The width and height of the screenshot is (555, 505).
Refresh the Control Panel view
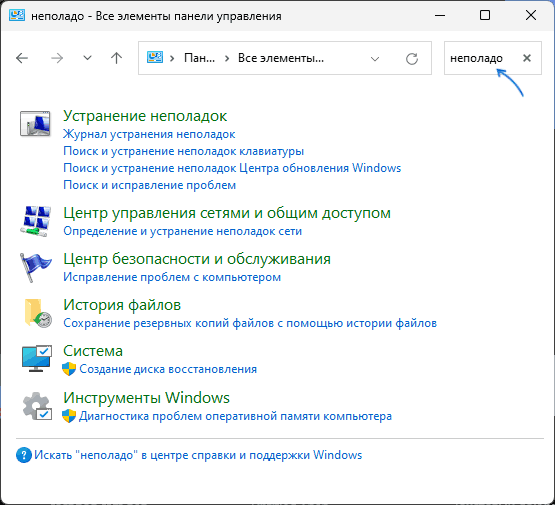click(x=412, y=58)
